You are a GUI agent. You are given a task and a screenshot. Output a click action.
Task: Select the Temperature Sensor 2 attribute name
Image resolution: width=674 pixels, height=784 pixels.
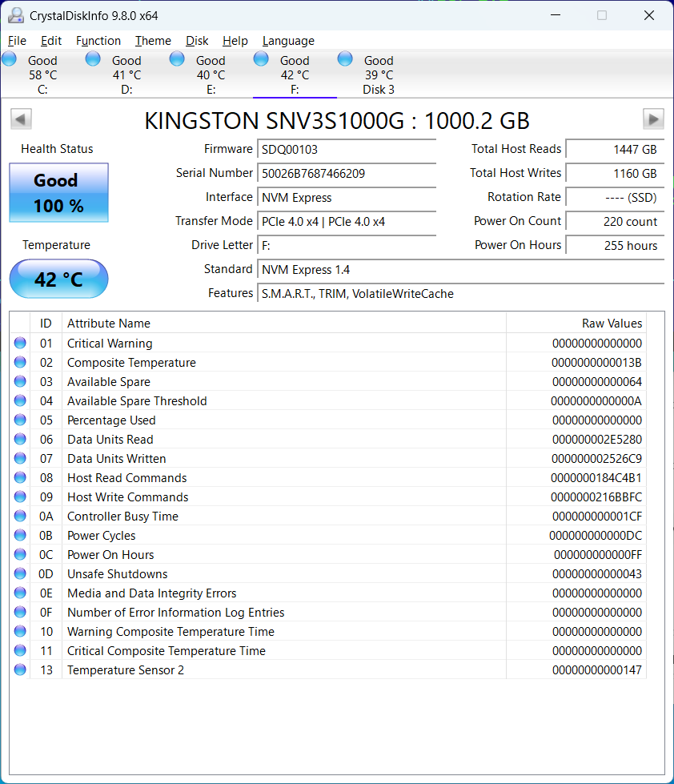pos(126,670)
